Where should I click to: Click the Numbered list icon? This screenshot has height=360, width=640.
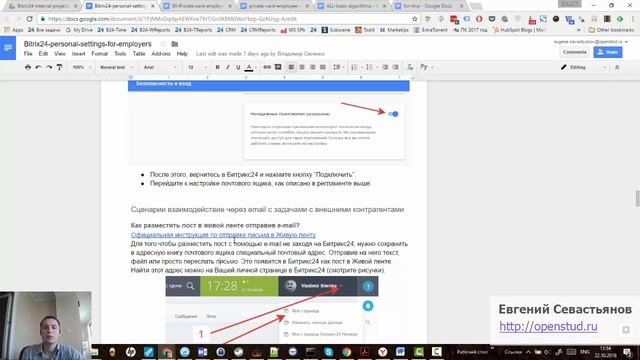356,67
